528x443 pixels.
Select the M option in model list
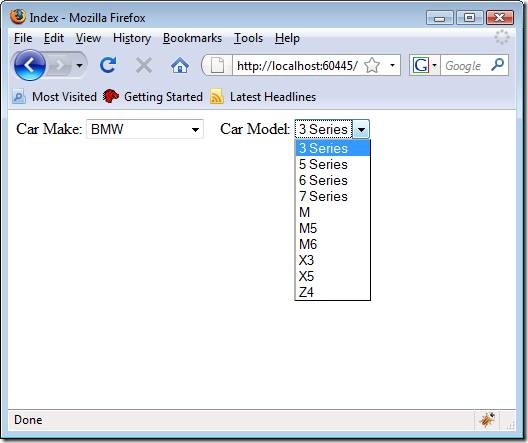333,212
